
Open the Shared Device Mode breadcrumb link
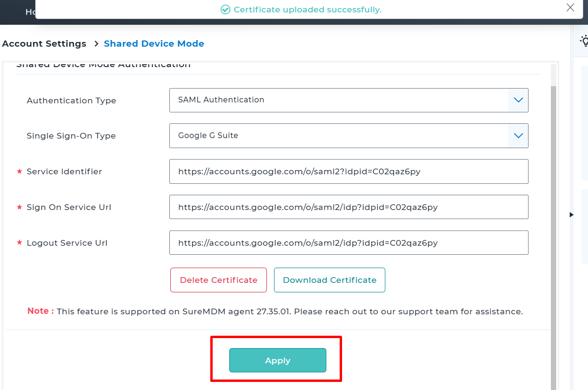(154, 44)
